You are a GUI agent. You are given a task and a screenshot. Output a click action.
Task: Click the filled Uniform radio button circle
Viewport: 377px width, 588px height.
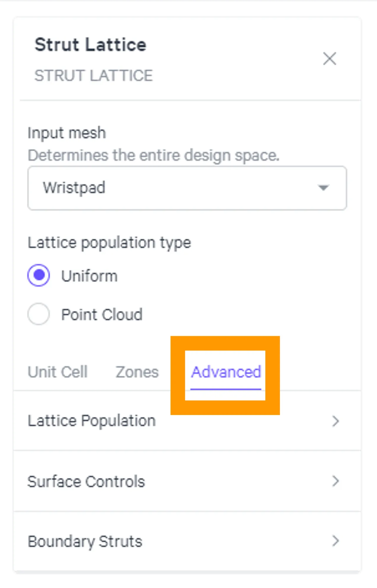coord(39,275)
